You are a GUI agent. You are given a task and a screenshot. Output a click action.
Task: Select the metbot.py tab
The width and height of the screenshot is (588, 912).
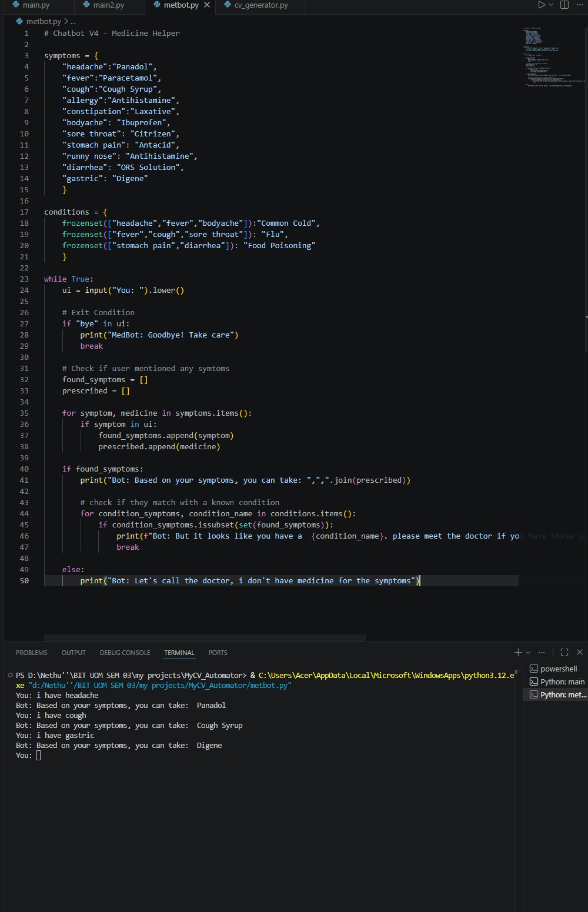(x=181, y=5)
